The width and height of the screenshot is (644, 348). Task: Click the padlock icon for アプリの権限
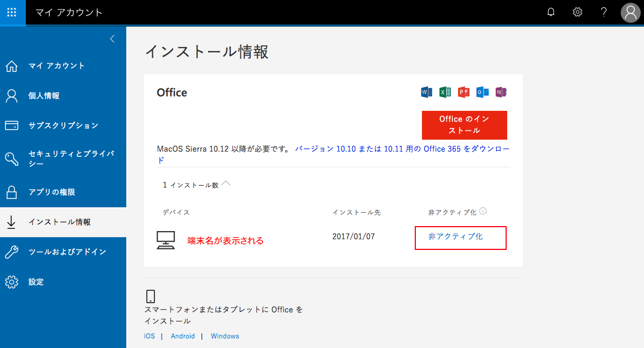(x=12, y=192)
